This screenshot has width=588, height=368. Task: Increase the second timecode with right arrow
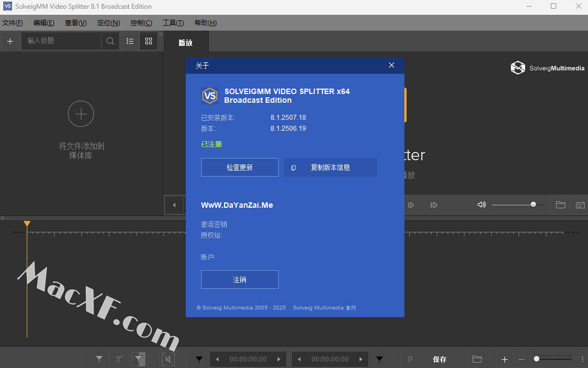click(361, 359)
